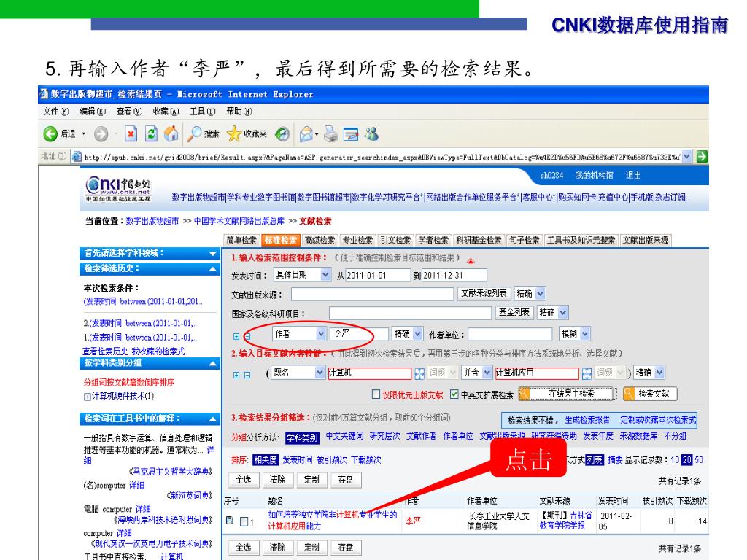Switch to 简单检索 tab

click(241, 240)
